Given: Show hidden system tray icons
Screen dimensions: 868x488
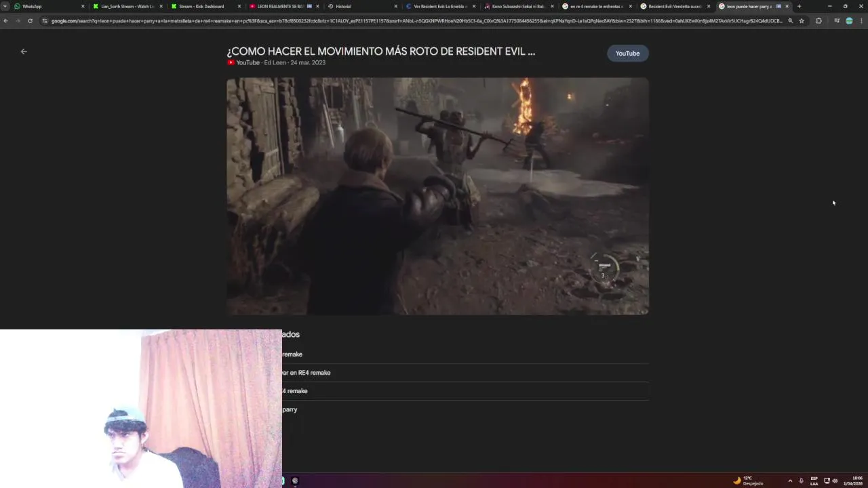Looking at the screenshot, I should 790,481.
